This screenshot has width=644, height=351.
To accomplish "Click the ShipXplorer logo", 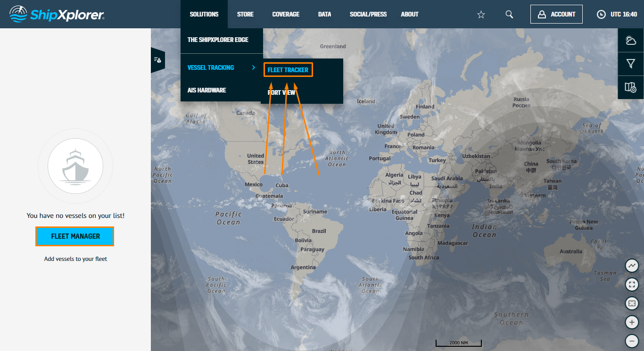I will click(x=57, y=14).
